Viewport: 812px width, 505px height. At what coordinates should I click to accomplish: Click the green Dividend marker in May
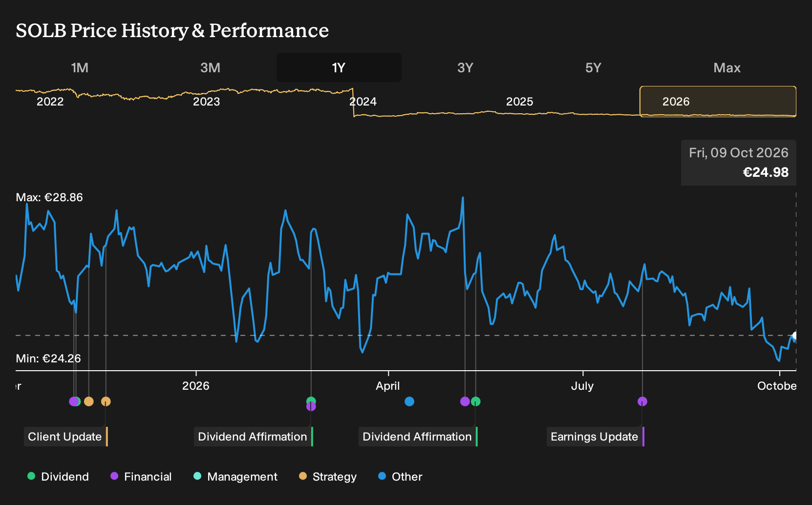click(x=476, y=401)
